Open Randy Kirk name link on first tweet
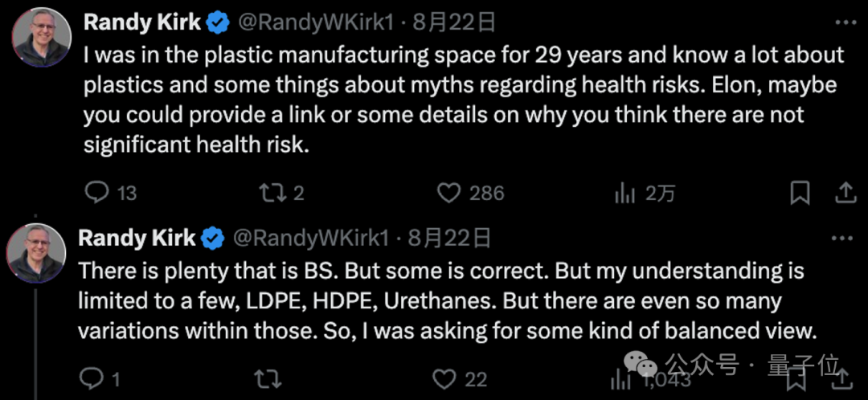Viewport: 868px width, 400px height. point(142,22)
